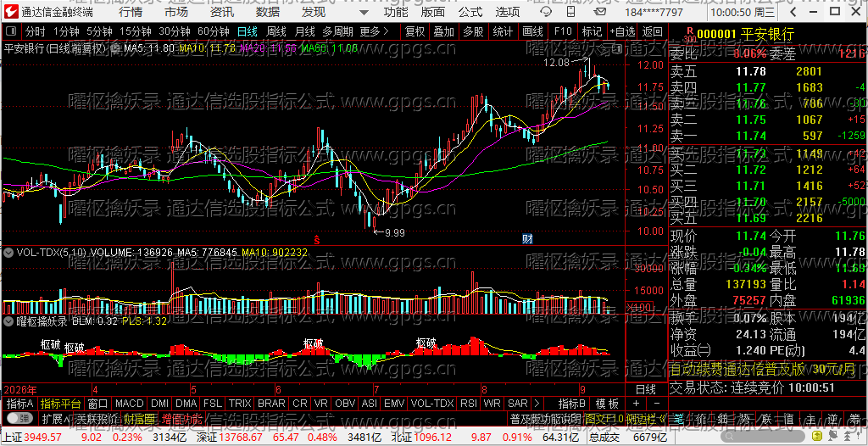The image size is (868, 446).
Task: Switch to 月线 monthly period
Action: click(304, 31)
